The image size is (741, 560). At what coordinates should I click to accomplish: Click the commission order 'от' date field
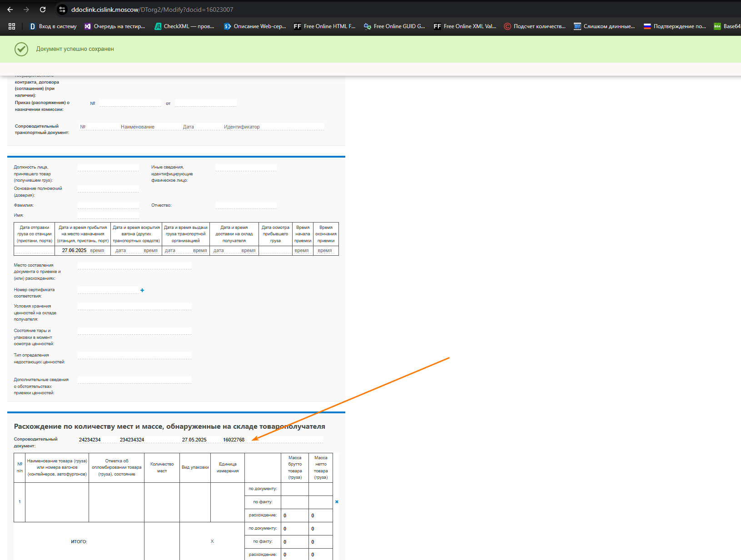(206, 103)
